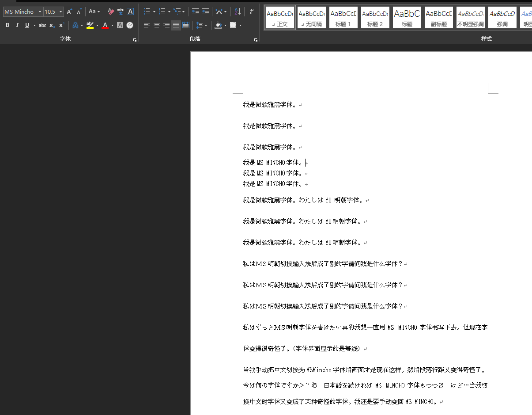
Task: Decrease paragraph indent
Action: pos(195,12)
